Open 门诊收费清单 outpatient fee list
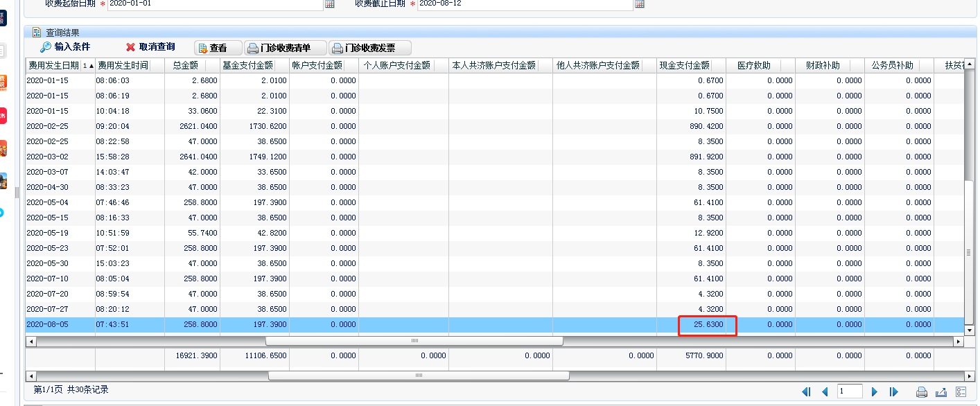This screenshot has width=980, height=406. pyautogui.click(x=286, y=48)
